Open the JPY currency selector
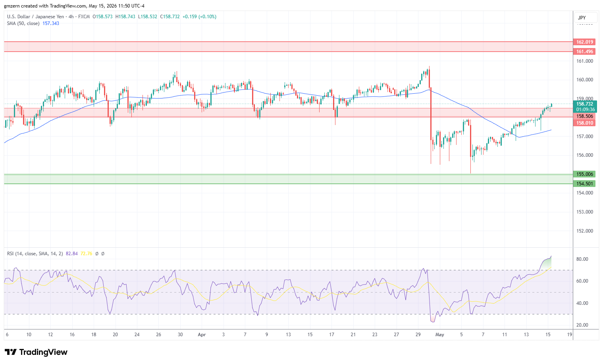This screenshot has height=364, width=603. tap(586, 17)
